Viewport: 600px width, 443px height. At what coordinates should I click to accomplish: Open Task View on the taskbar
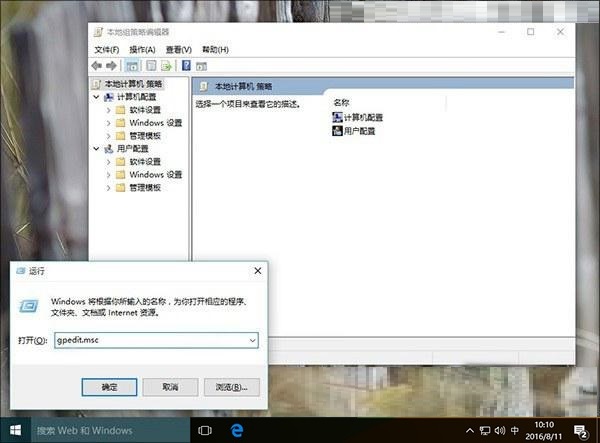205,430
